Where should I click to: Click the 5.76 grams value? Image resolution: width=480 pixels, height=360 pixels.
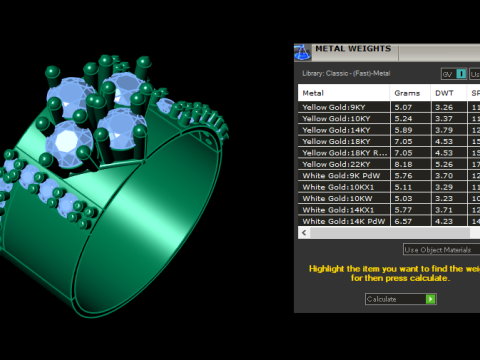pyautogui.click(x=403, y=176)
